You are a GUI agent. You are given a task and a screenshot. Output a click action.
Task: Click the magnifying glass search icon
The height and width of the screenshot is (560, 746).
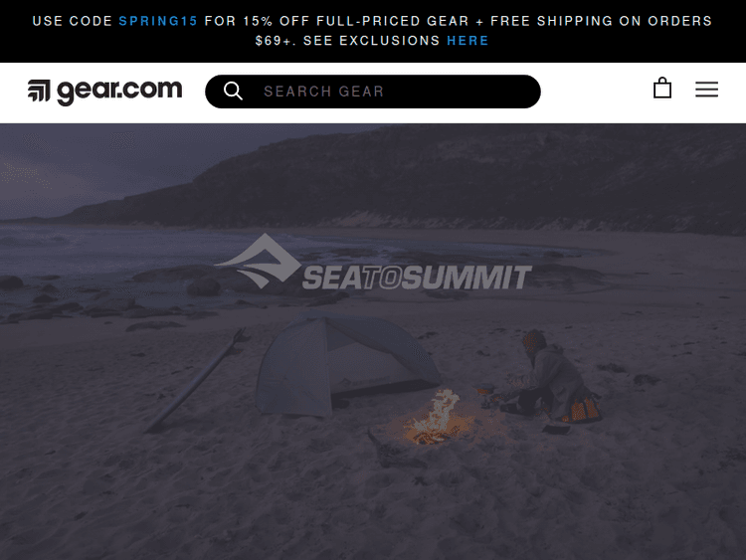click(233, 91)
